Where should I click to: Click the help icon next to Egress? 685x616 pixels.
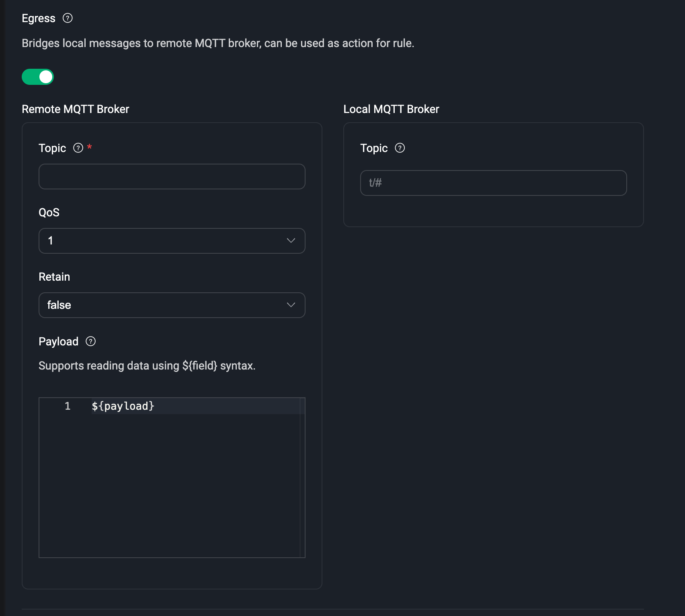click(68, 18)
